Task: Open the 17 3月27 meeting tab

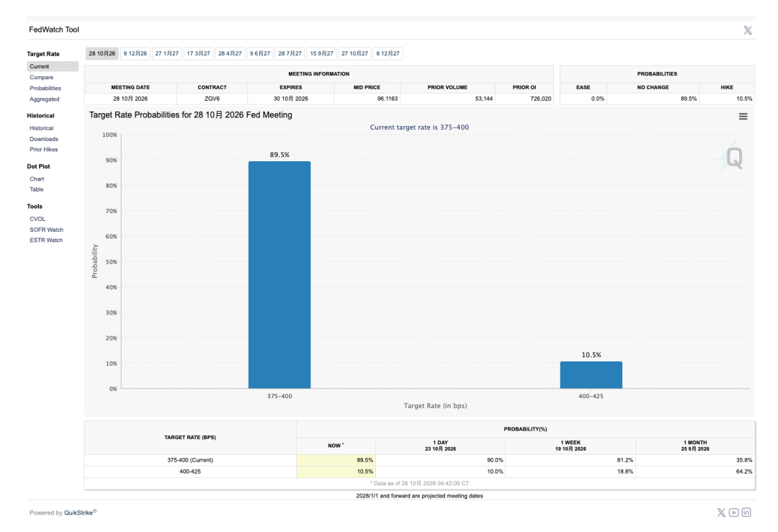Action: pyautogui.click(x=199, y=53)
